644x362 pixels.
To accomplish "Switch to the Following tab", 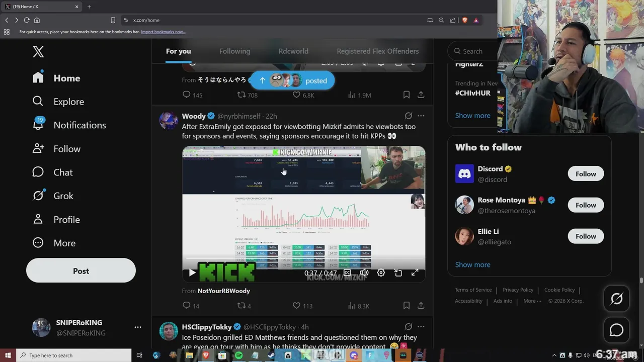I will 234,51.
